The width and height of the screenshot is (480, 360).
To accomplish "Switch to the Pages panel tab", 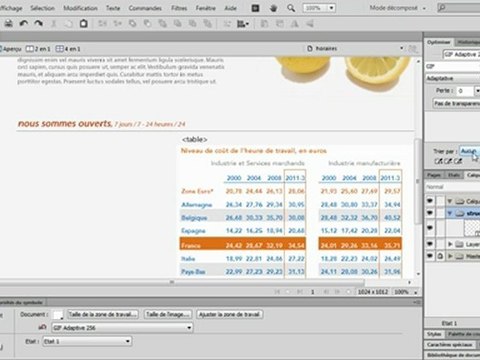I will pyautogui.click(x=434, y=175).
